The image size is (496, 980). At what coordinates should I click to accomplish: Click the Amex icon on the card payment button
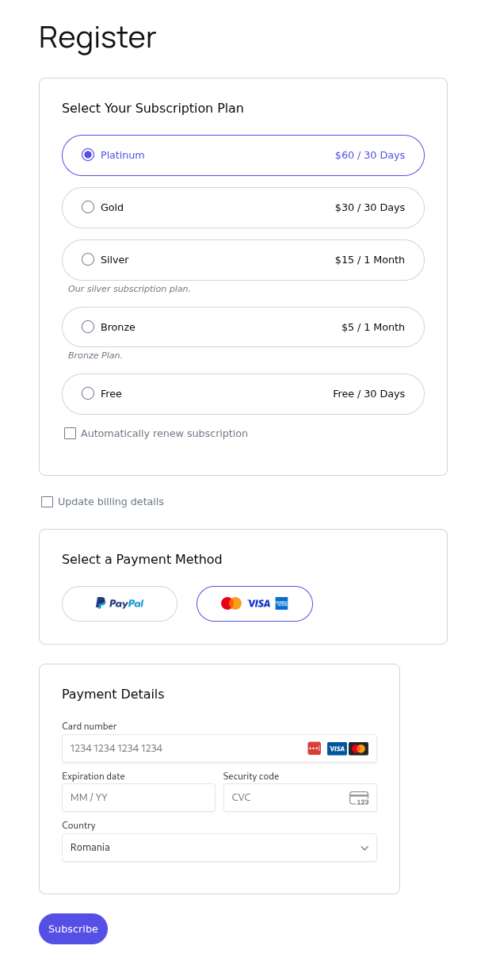tap(281, 603)
